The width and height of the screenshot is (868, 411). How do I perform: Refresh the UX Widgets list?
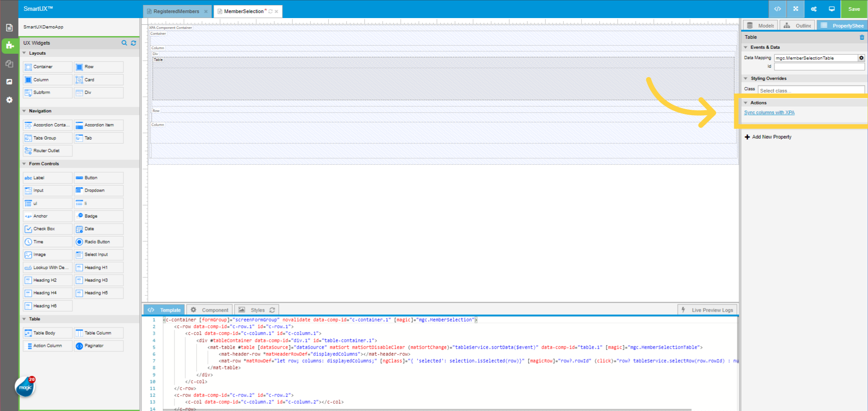(133, 43)
